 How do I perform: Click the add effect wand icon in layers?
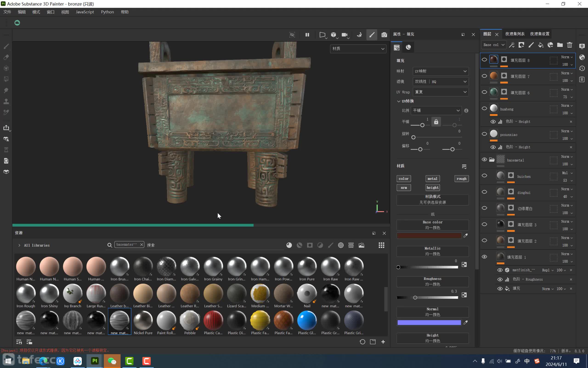512,45
